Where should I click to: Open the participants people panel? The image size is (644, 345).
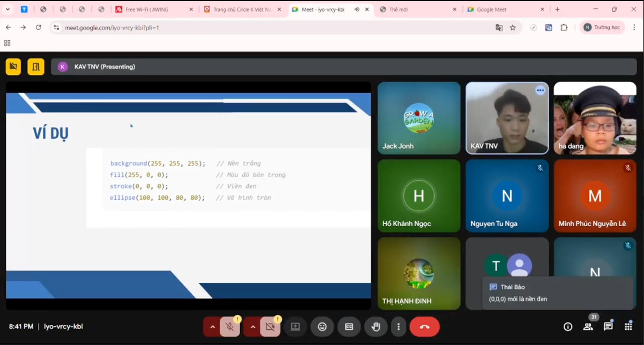(588, 326)
